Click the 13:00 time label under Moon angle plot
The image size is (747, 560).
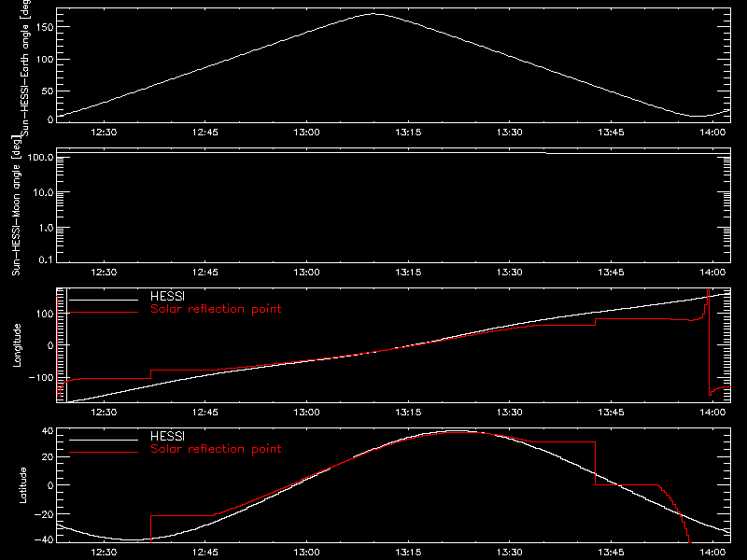[307, 273]
